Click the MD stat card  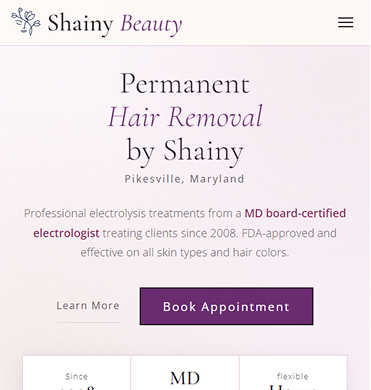[185, 373]
